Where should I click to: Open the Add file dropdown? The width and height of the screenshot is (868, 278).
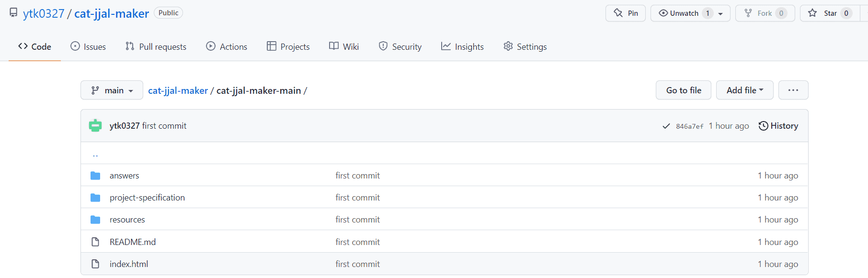click(745, 90)
